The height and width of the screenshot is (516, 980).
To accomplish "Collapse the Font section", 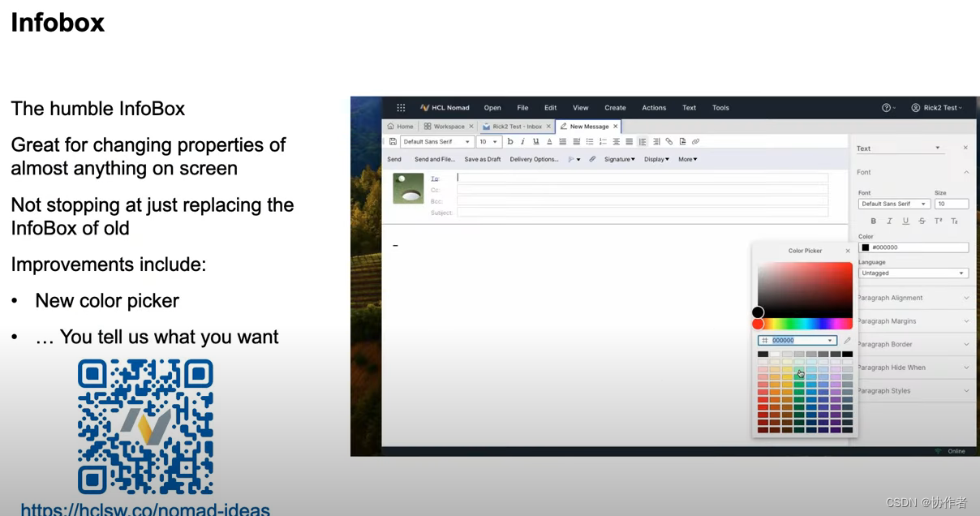I will click(966, 172).
